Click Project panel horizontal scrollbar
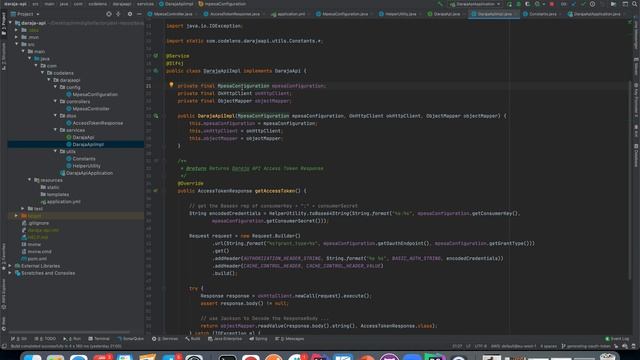 [69, 332]
